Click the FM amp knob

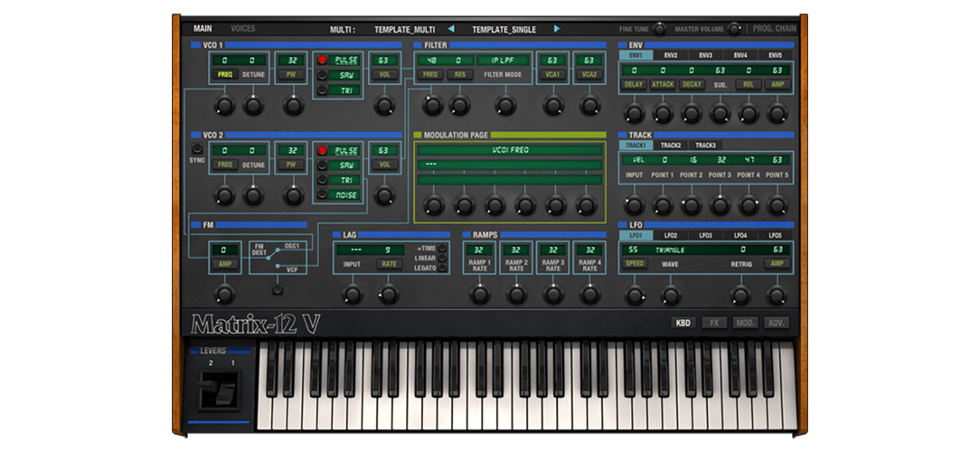coord(224,295)
